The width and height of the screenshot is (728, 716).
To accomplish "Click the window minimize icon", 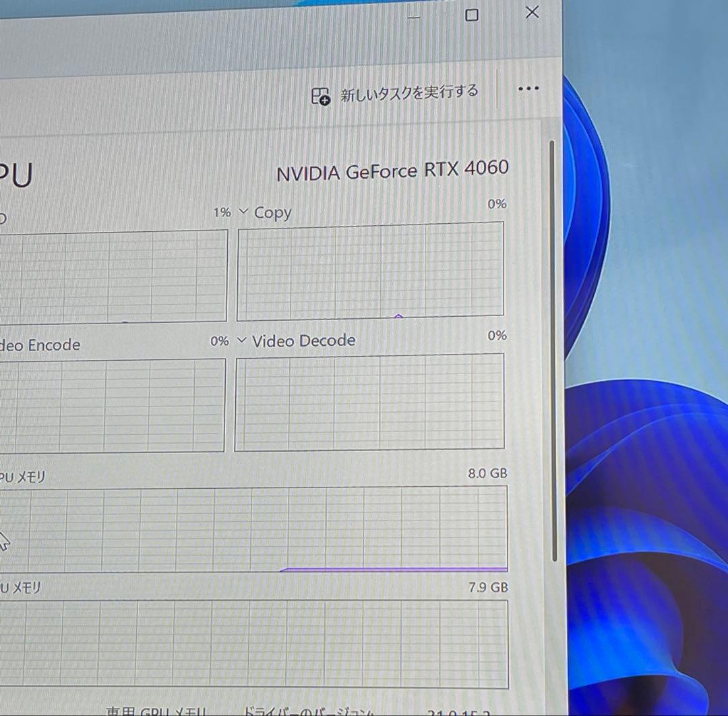I will coord(413,18).
